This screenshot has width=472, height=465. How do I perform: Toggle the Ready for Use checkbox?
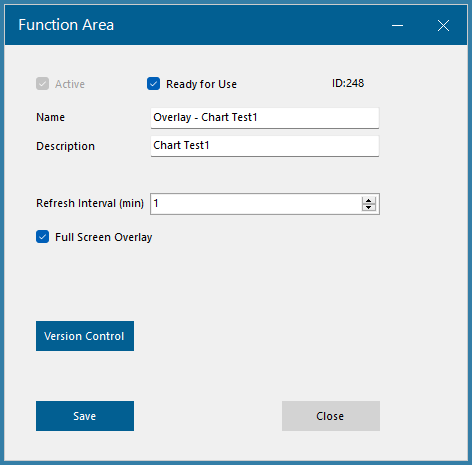[x=153, y=84]
